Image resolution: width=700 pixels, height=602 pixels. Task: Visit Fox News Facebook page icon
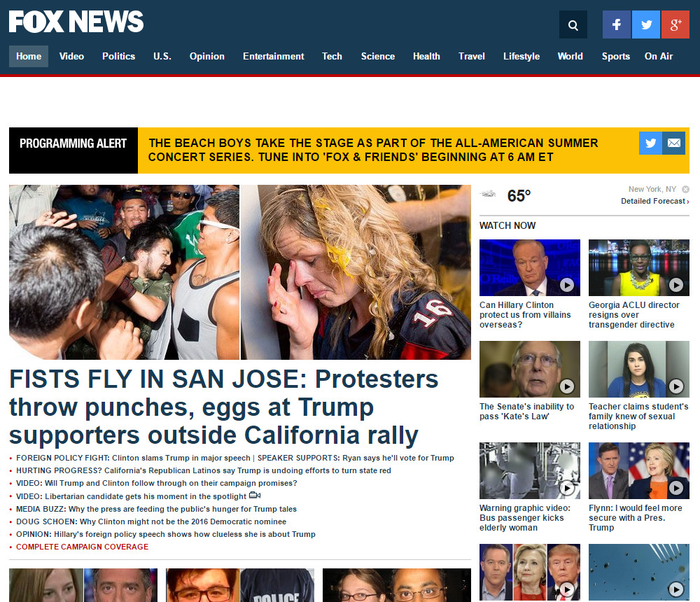click(x=617, y=25)
